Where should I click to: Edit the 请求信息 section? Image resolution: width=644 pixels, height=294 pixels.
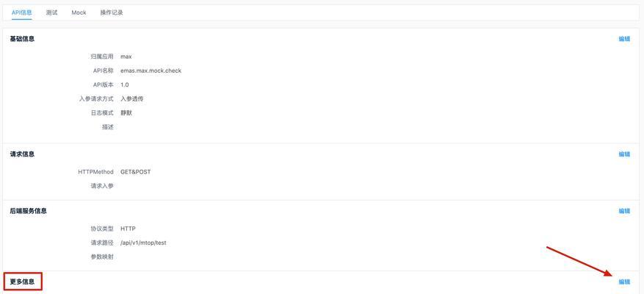pyautogui.click(x=624, y=154)
